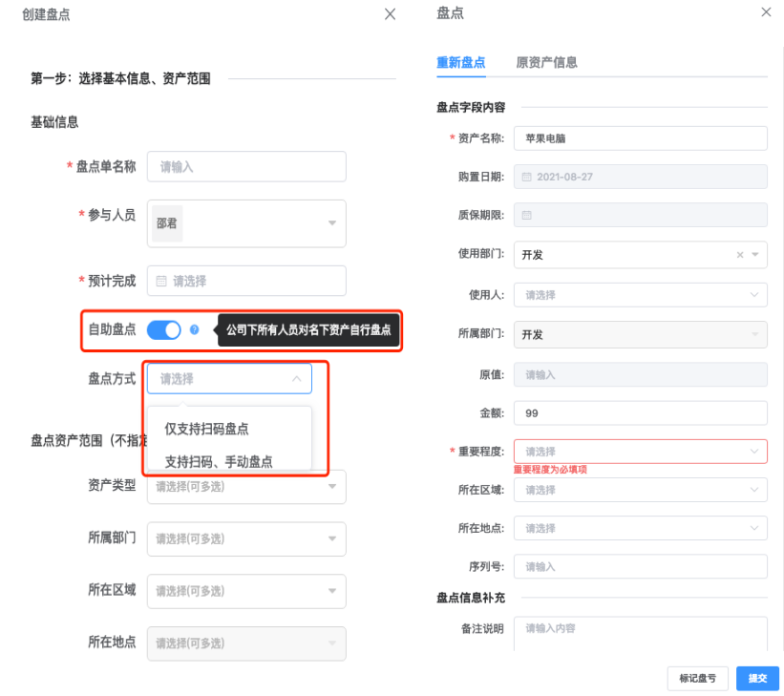
Task: Click the 标记盘亏 button
Action: 697,678
